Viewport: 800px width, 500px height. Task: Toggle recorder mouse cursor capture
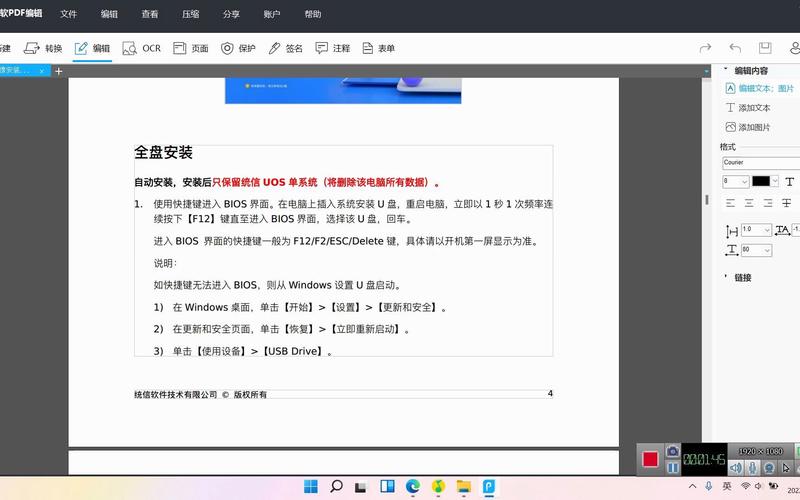point(786,467)
